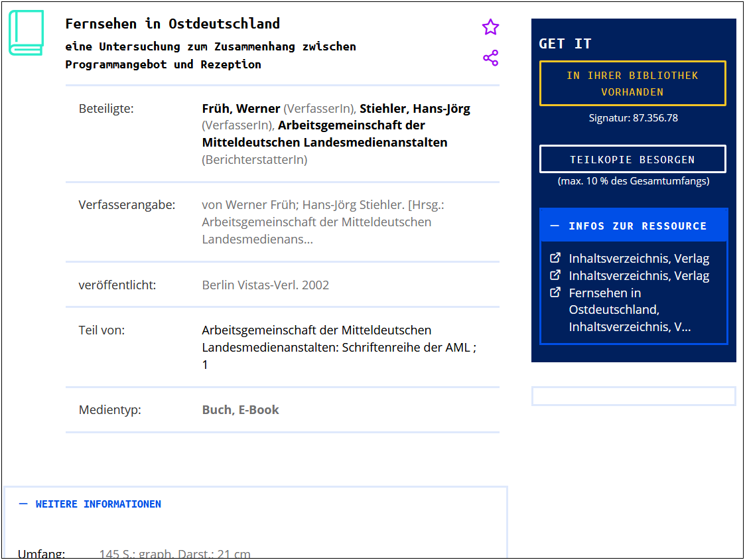Click the BerichterstatterIn role text
Viewport: 745px width, 560px height.
point(255,160)
